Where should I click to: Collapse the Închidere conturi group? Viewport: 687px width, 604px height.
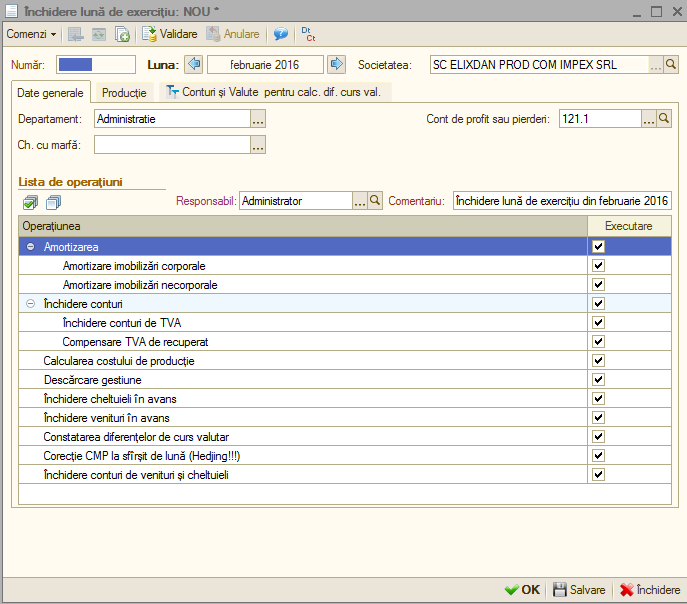click(x=30, y=304)
